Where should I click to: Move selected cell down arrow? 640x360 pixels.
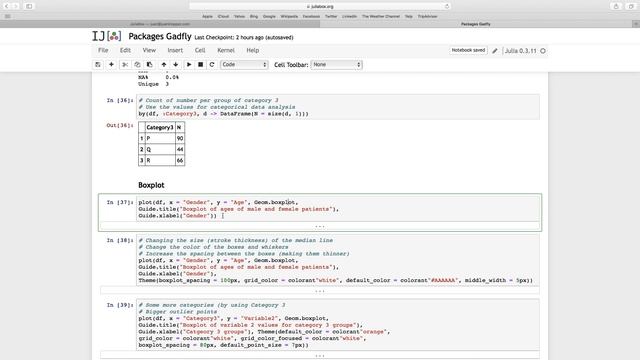(176, 64)
